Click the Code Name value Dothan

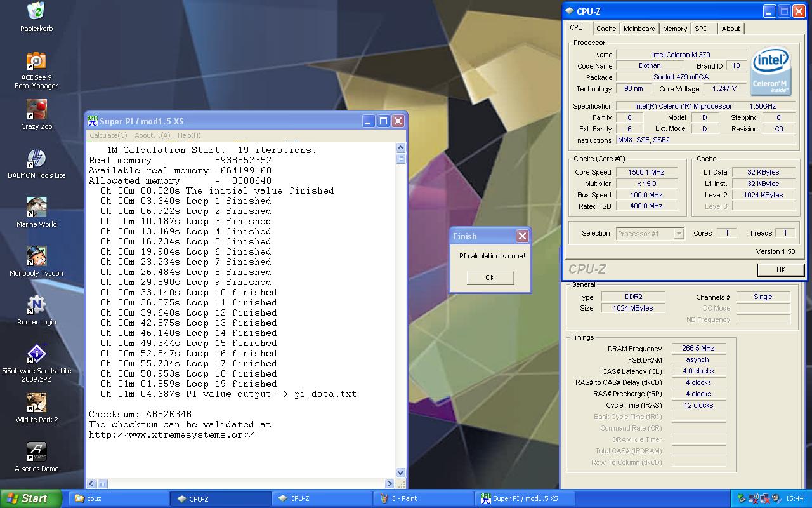click(x=650, y=66)
